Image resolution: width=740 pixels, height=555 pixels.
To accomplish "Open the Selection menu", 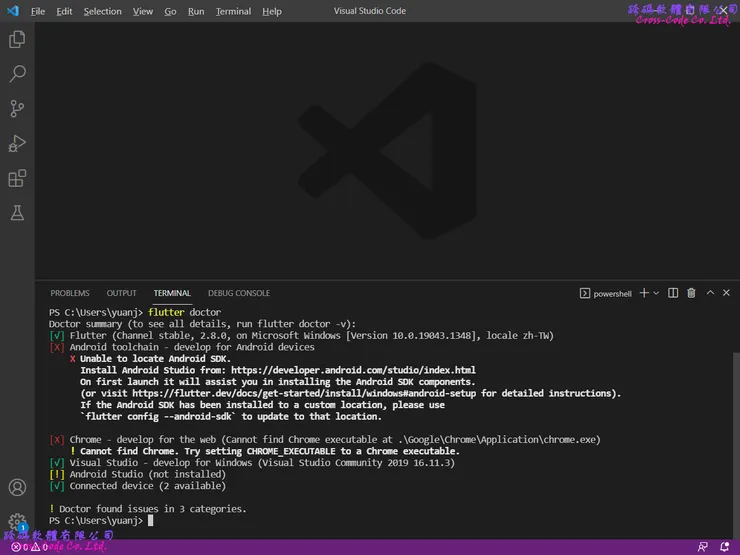I will (102, 11).
